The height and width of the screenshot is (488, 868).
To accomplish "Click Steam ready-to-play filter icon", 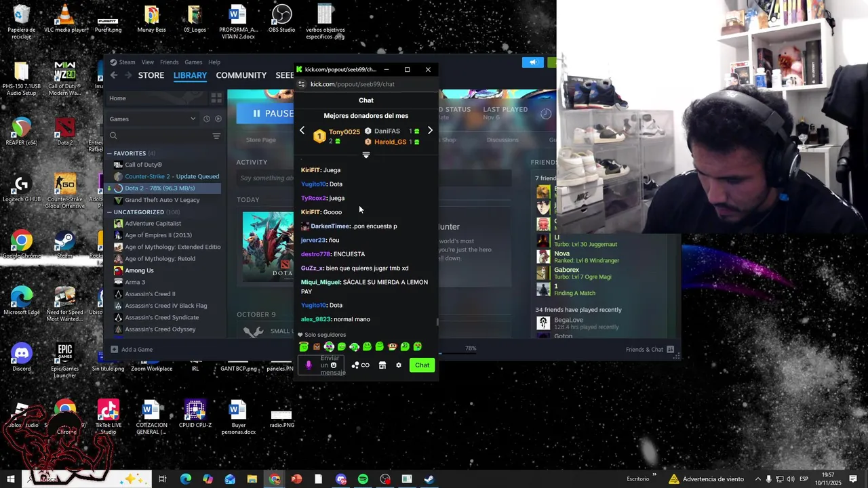I will [218, 119].
